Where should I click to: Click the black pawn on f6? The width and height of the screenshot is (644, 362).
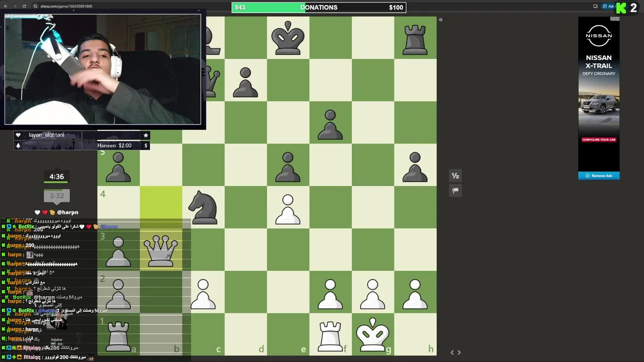click(x=330, y=125)
